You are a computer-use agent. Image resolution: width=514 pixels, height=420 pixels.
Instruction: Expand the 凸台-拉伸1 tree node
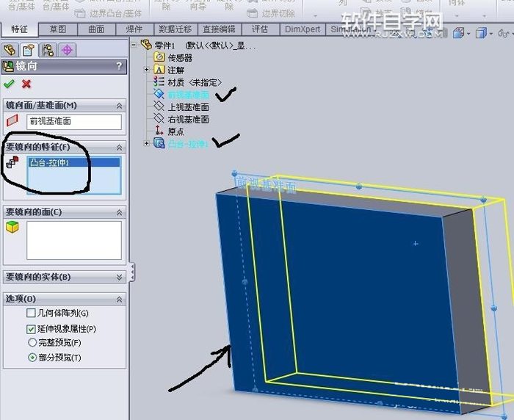pyautogui.click(x=147, y=143)
